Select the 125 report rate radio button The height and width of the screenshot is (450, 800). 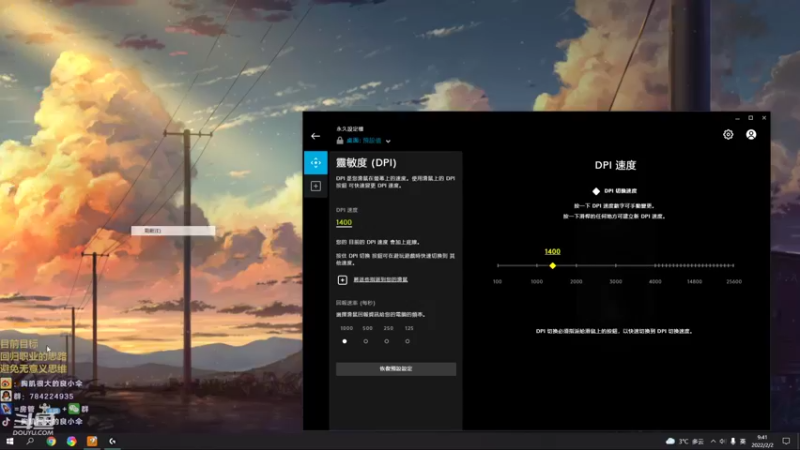tap(408, 341)
